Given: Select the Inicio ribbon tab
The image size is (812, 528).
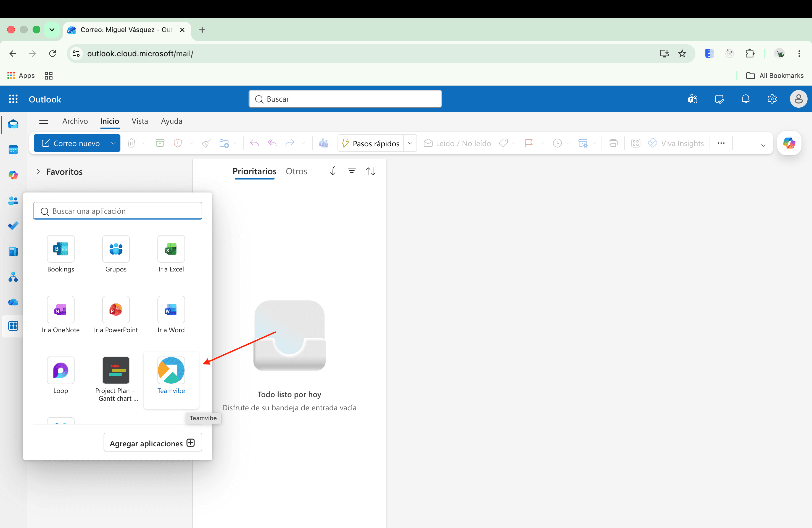Looking at the screenshot, I should (x=110, y=121).
